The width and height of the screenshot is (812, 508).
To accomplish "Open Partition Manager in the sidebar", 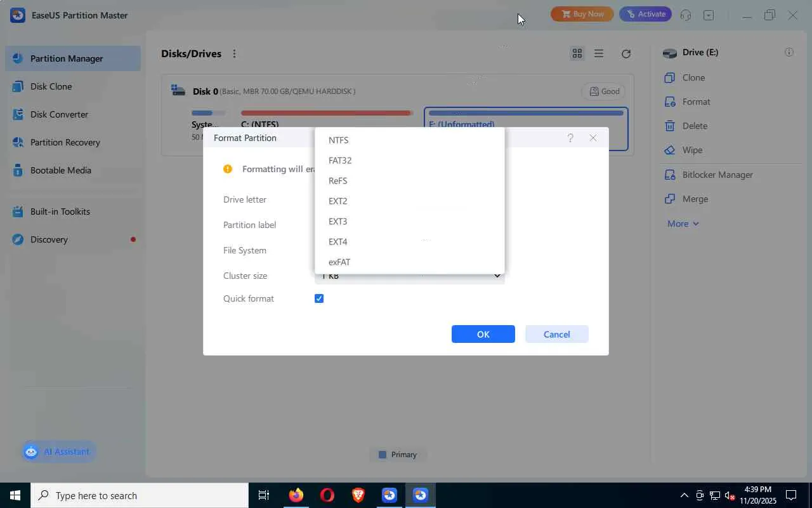I will click(x=74, y=58).
